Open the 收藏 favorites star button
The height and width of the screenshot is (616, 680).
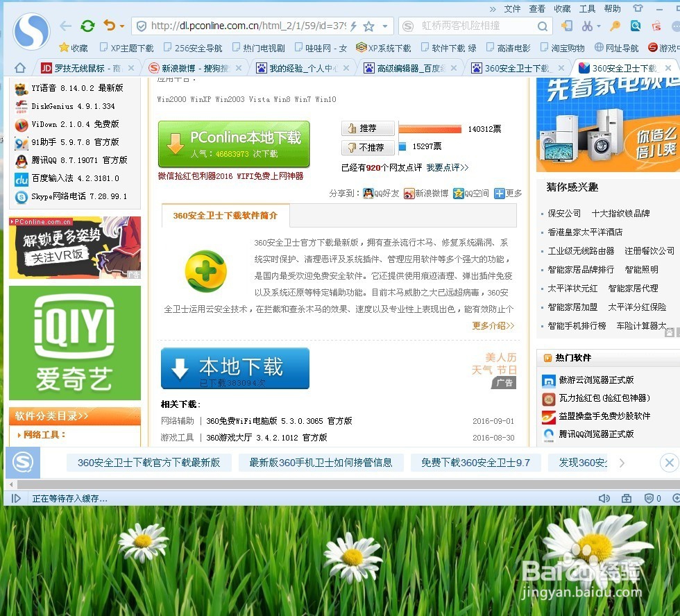click(x=74, y=48)
